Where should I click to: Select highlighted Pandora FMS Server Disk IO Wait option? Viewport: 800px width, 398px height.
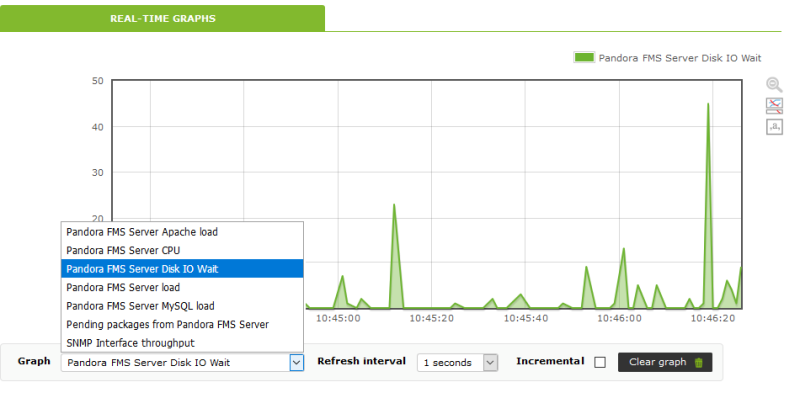pos(182,269)
